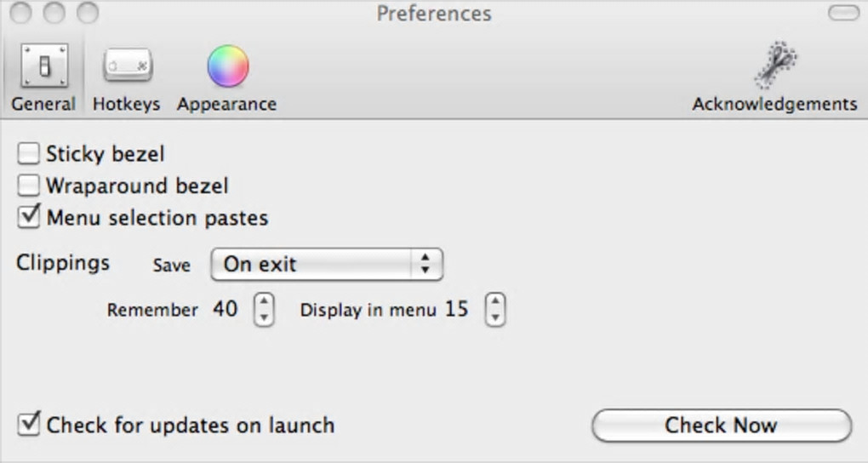The image size is (868, 463).
Task: Click the Display in menu value 15
Action: 456,309
